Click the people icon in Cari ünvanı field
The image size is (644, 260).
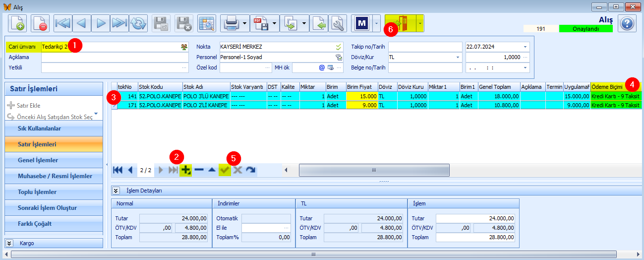(184, 47)
